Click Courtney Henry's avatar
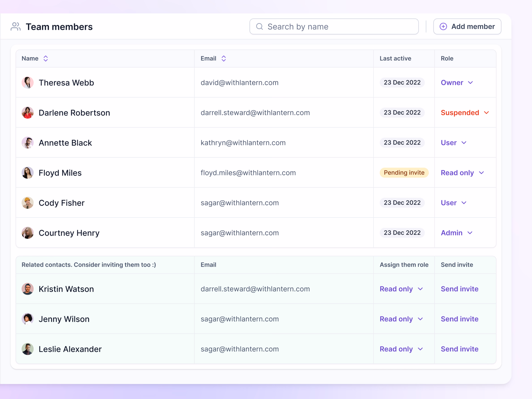 (x=28, y=233)
